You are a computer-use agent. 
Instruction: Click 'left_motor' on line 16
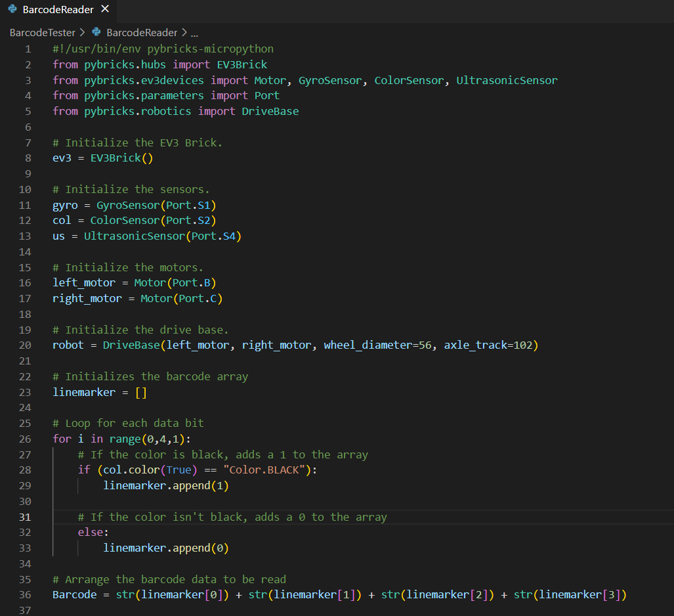pos(84,283)
